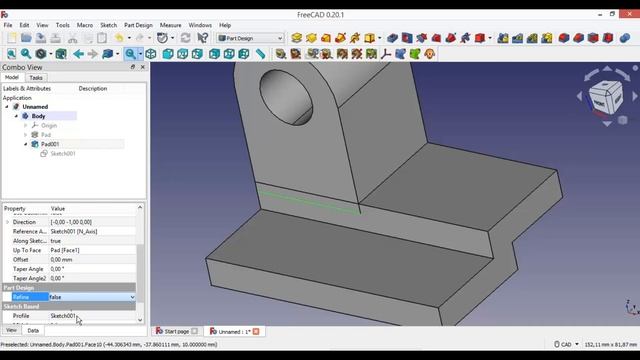Expand the Pad tree node
Image resolution: width=640 pixels, height=360 pixels.
point(26,135)
